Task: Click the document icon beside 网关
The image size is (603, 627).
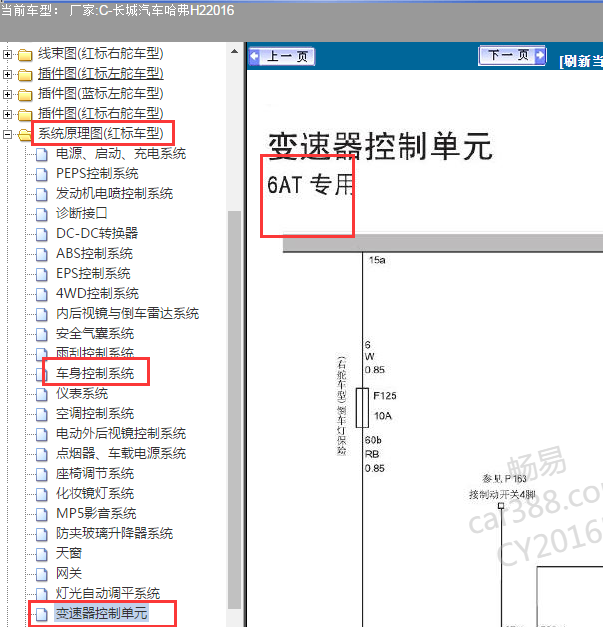Action: pos(42,574)
